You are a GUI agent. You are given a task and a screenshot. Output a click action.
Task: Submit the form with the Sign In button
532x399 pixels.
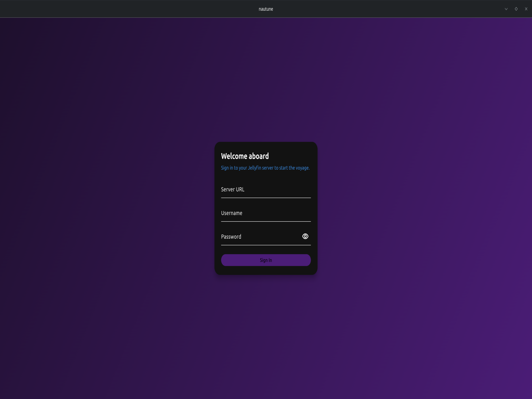pos(266,260)
